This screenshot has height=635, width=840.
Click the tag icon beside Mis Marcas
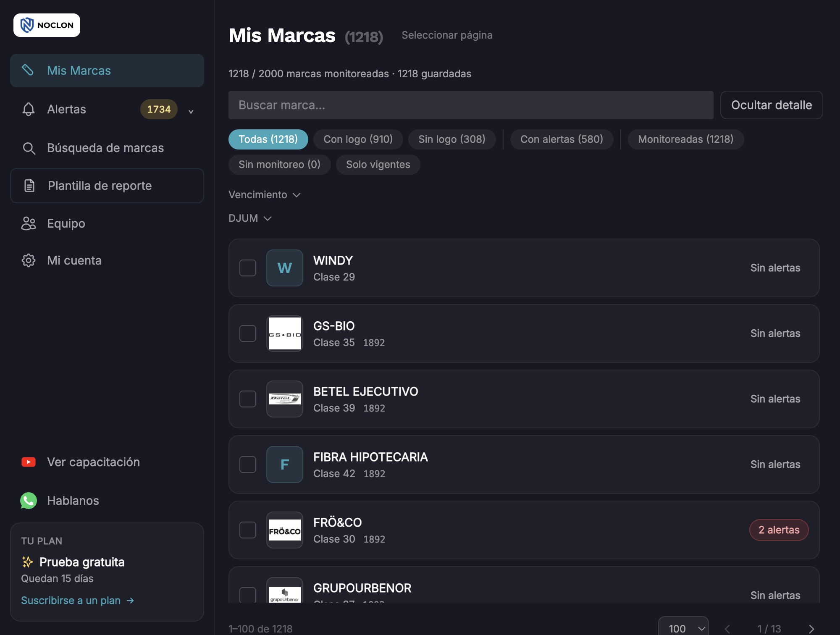tap(28, 70)
